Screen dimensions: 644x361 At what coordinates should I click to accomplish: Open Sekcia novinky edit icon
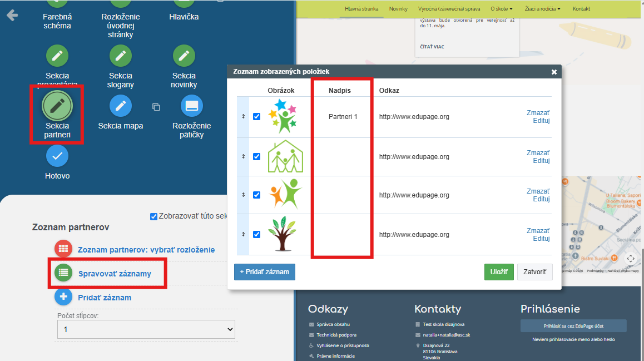[x=184, y=56]
